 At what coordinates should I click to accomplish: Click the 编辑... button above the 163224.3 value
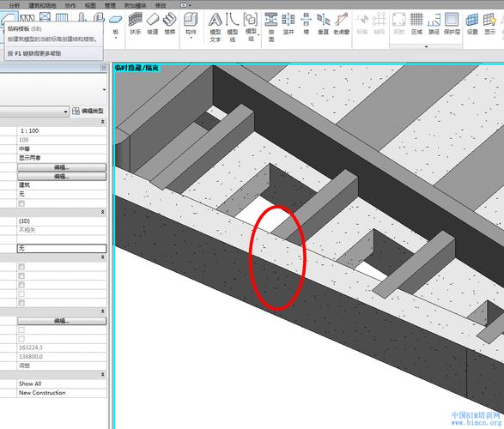[62, 321]
